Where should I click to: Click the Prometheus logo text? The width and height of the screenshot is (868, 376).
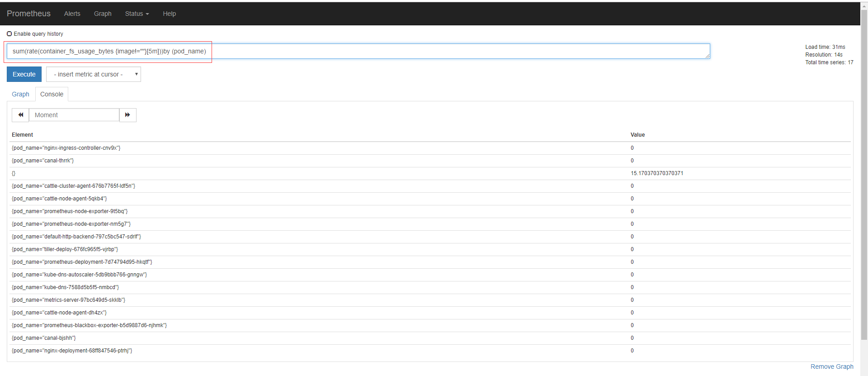point(28,14)
